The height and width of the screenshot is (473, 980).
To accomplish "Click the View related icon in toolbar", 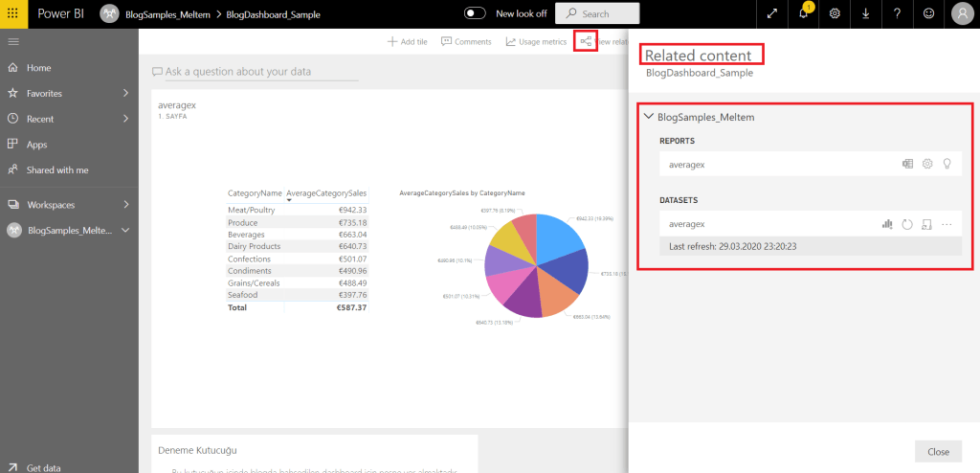I will 586,41.
